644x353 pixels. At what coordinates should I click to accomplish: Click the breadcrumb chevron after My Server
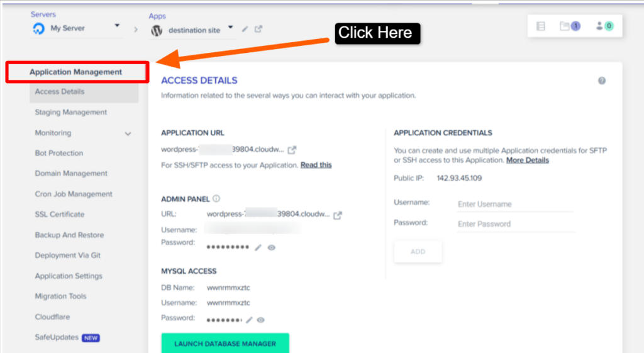(136, 30)
